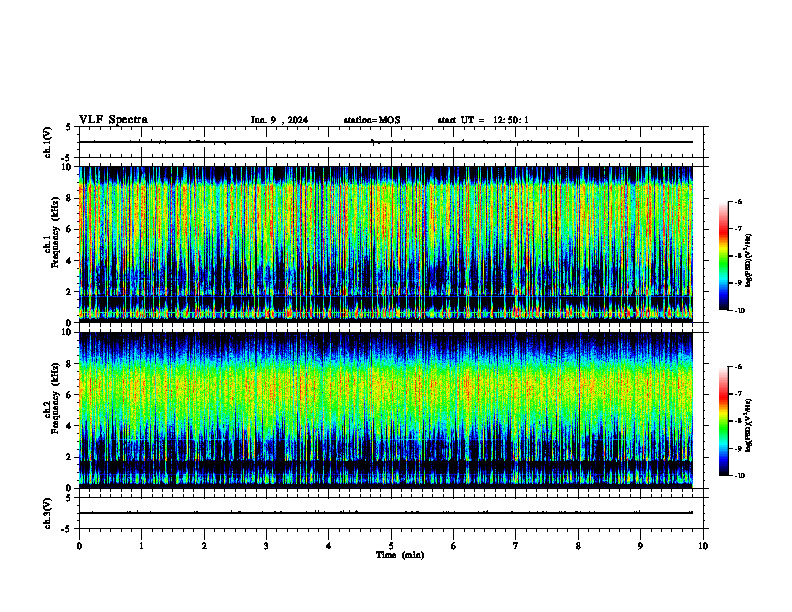Click '-10' on the ch.1 color scale
This screenshot has height=612, width=792.
(739, 311)
